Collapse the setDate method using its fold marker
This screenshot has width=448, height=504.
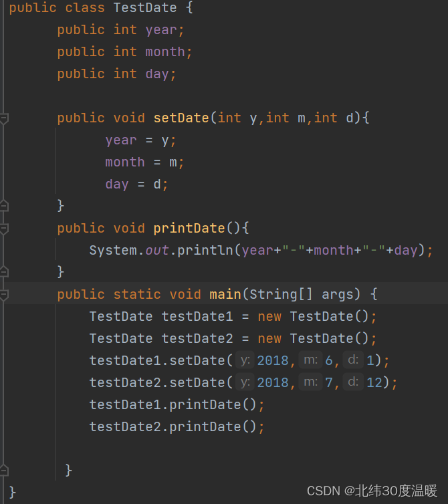4,118
